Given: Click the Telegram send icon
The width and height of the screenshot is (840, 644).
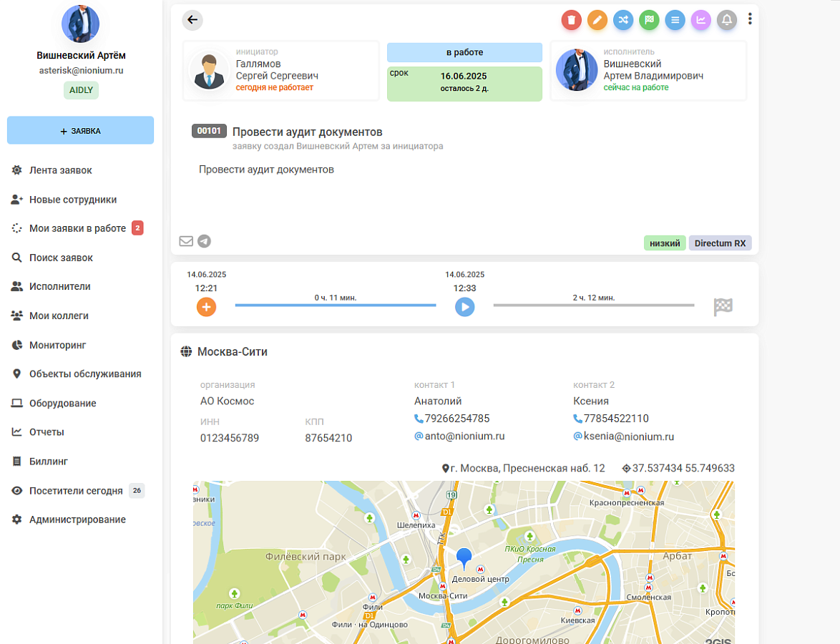Looking at the screenshot, I should click(x=204, y=241).
